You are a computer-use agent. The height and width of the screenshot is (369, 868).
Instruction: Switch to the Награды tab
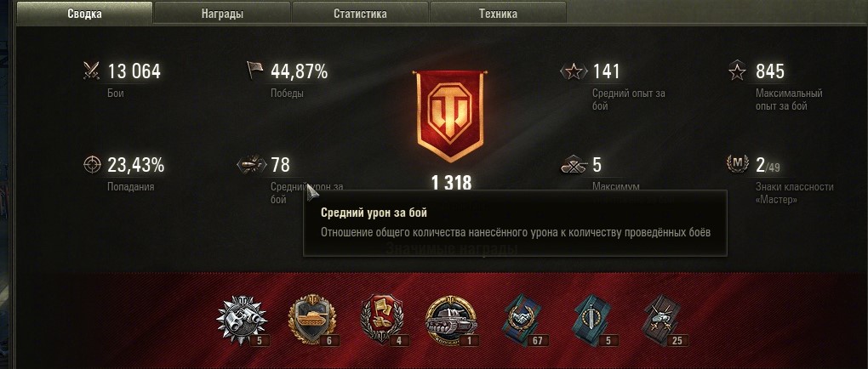pos(222,14)
